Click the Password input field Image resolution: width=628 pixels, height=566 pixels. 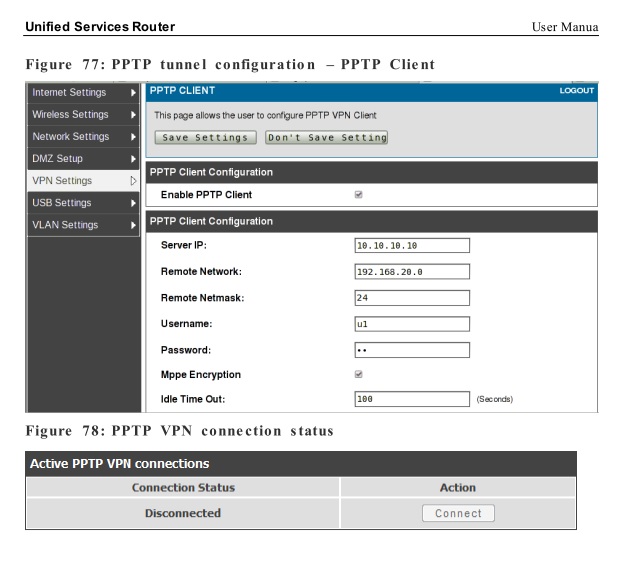point(412,350)
